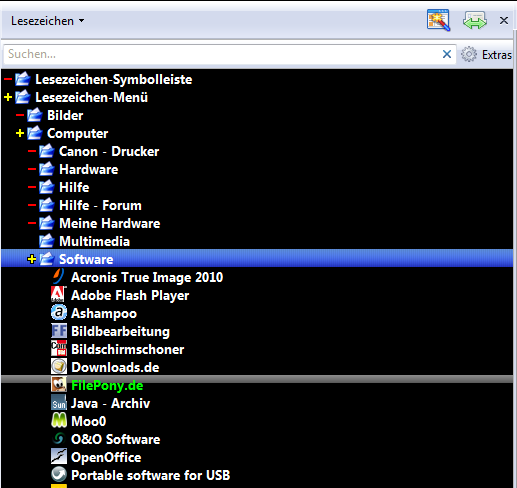
Task: Select the Lesezeichen-Menü tree entry
Action: coord(91,97)
